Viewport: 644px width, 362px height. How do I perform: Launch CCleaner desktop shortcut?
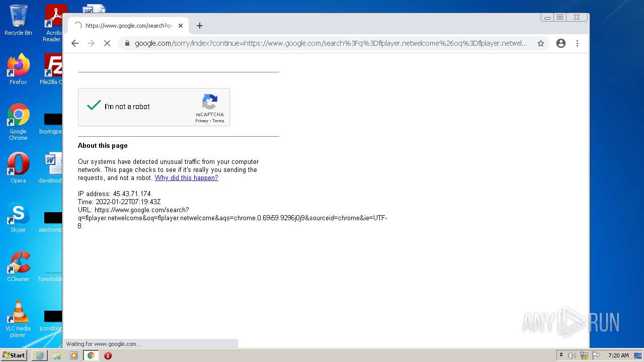tap(18, 266)
